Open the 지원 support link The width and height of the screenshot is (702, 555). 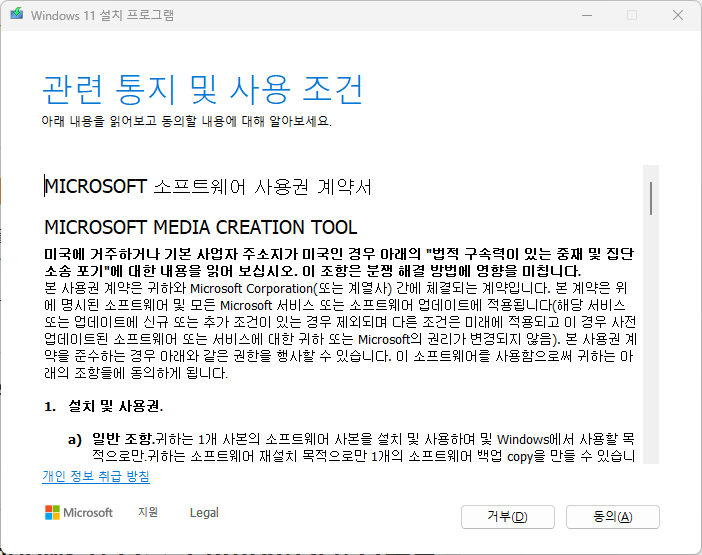coord(148,512)
